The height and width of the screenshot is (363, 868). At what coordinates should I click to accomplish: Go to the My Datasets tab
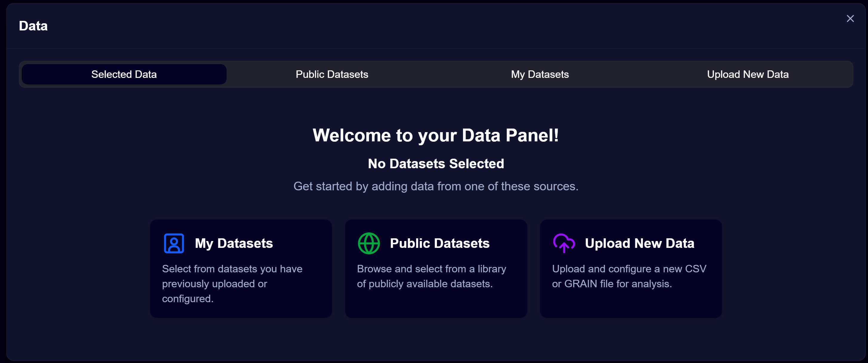(x=540, y=74)
